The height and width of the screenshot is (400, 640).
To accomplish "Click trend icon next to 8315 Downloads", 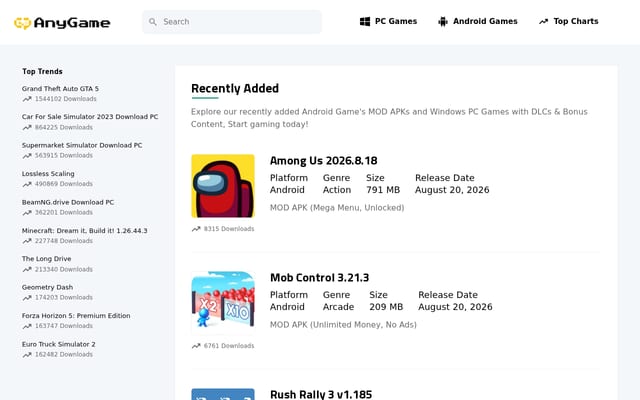I will point(196,229).
